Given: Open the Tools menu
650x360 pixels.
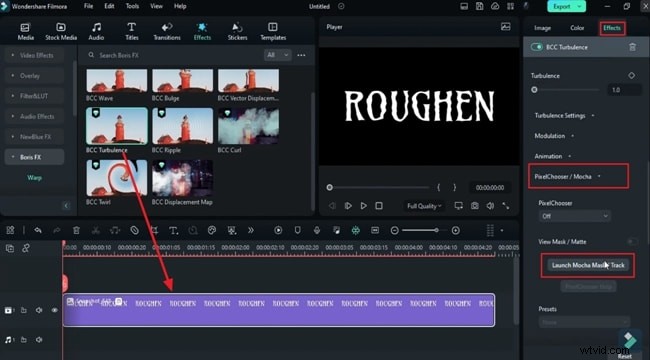Looking at the screenshot, I should pyautogui.click(x=132, y=6).
